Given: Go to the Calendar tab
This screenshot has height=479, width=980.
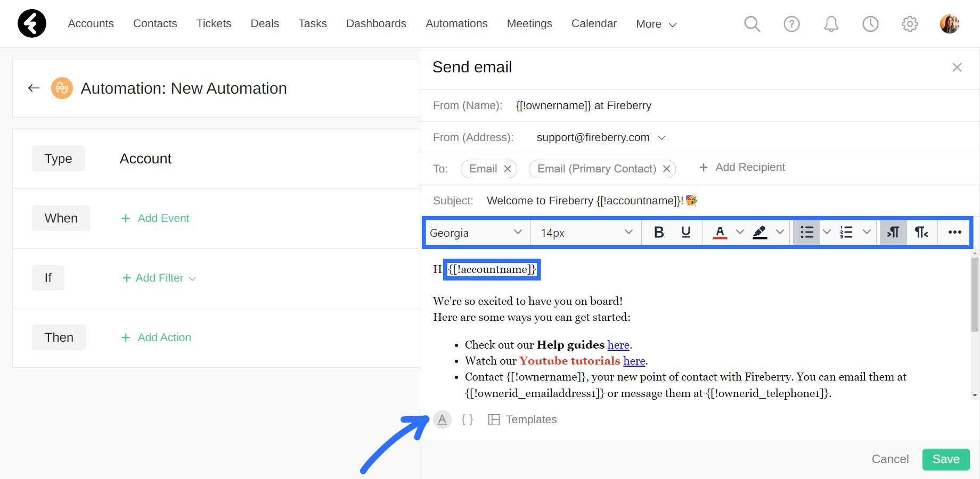Looking at the screenshot, I should pyautogui.click(x=594, y=23).
